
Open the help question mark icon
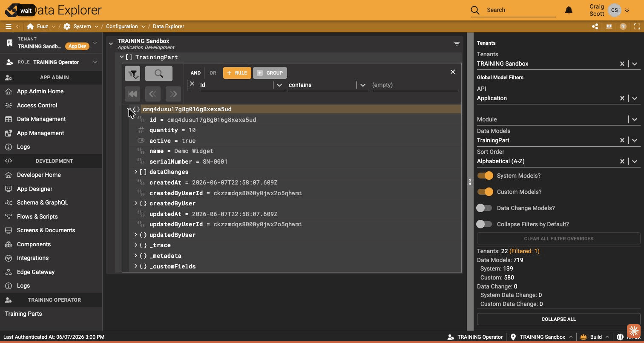pos(623,26)
